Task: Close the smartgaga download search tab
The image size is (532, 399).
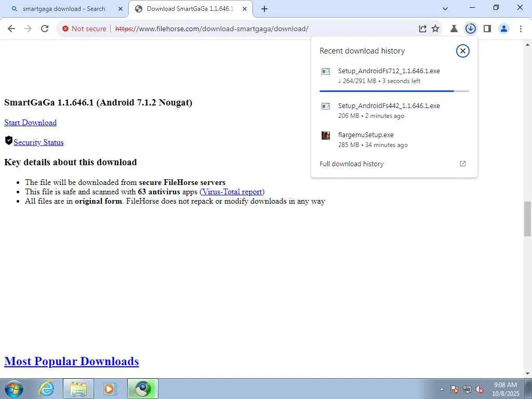Action: point(120,9)
